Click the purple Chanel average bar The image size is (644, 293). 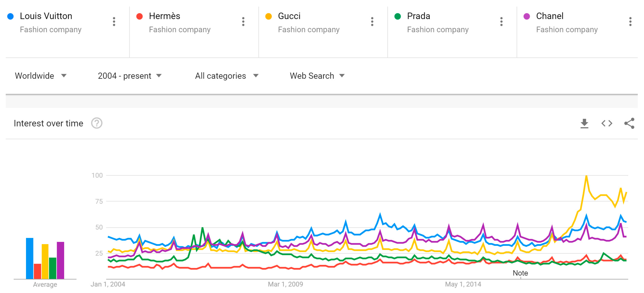pyautogui.click(x=60, y=260)
